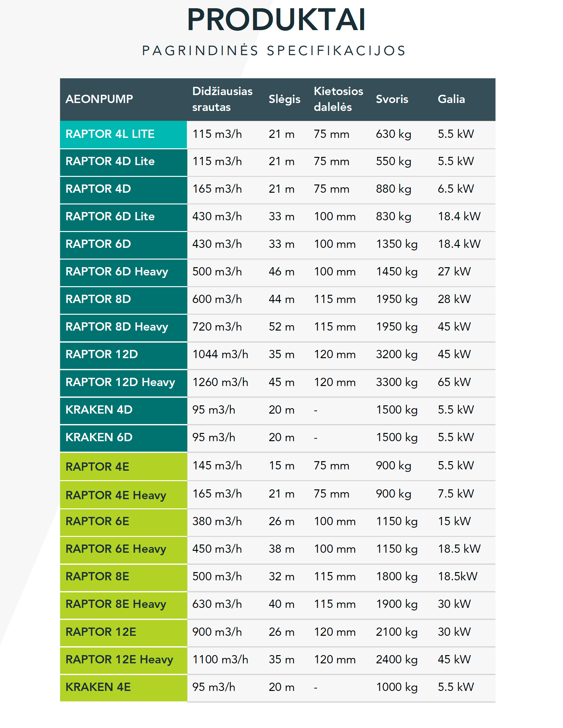563x728 pixels.
Task: Click the Galia column header
Action: [x=451, y=99]
